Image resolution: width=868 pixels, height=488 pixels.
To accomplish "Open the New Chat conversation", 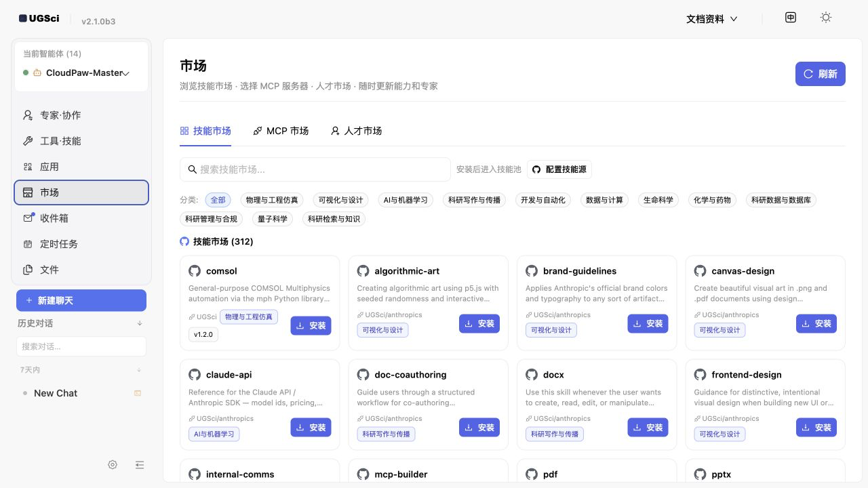I will click(81, 393).
